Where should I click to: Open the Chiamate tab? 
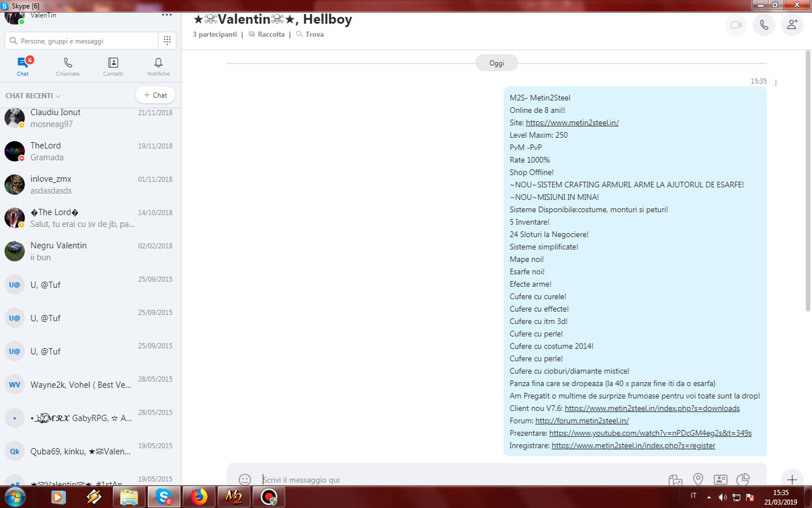[x=68, y=67]
